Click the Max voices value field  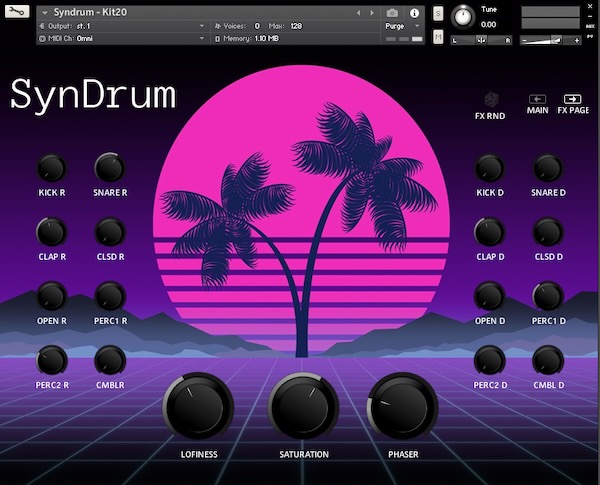pyautogui.click(x=296, y=26)
